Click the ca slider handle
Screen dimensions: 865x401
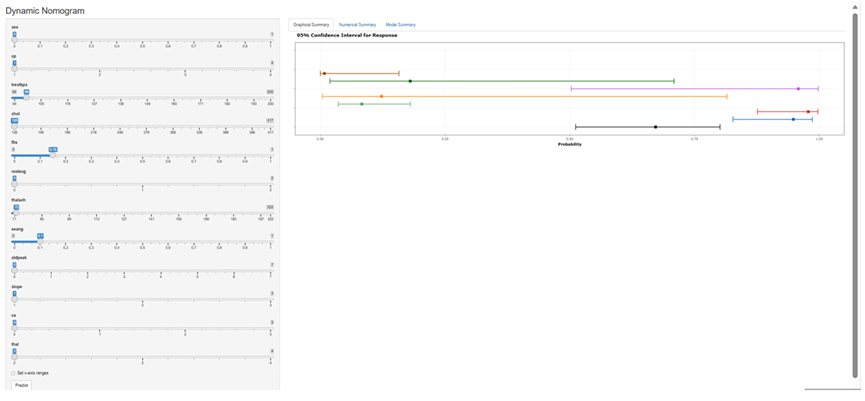point(14,328)
